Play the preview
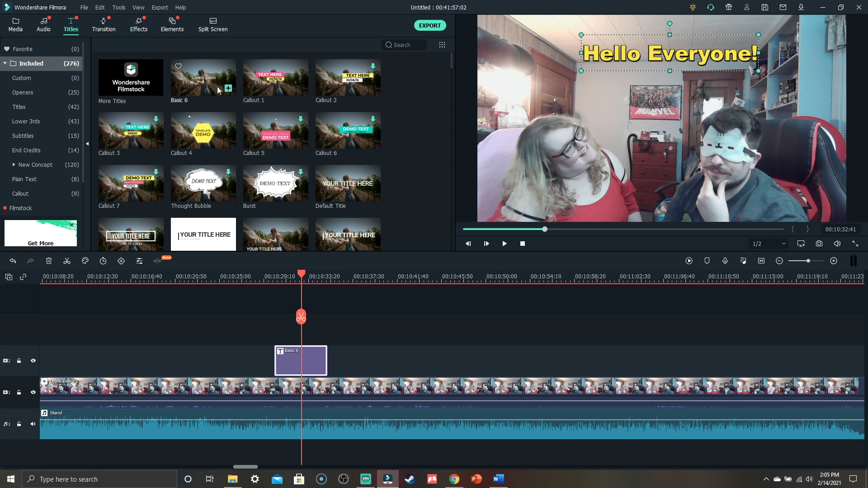The height and width of the screenshot is (488, 868). tap(505, 244)
